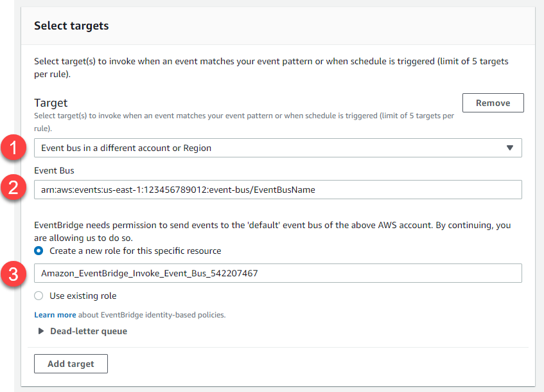Focus the new role name field
Screen dimensions: 544x392
coord(277,273)
